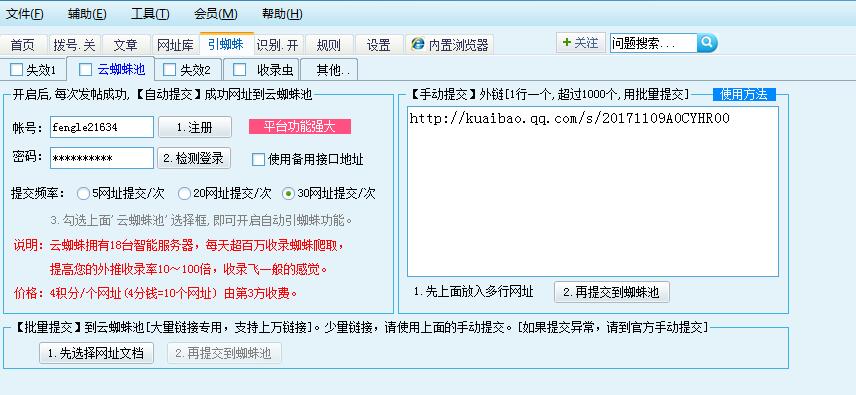Toggle the 收录虫 checkbox
Screen dimensions: 856x395
(x=239, y=70)
